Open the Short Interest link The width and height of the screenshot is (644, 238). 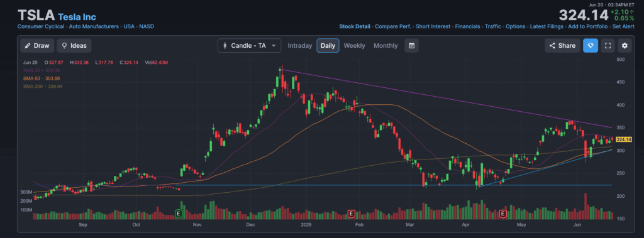click(433, 26)
